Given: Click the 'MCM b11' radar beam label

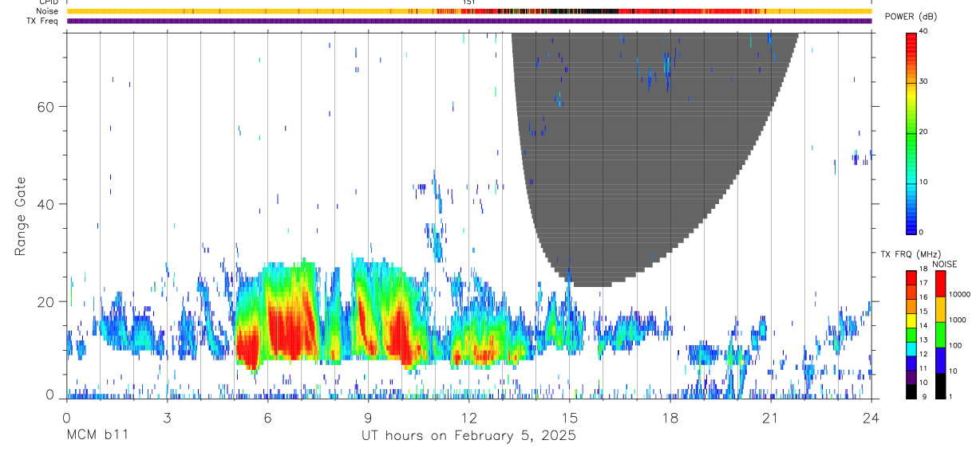Looking at the screenshot, I should (97, 436).
